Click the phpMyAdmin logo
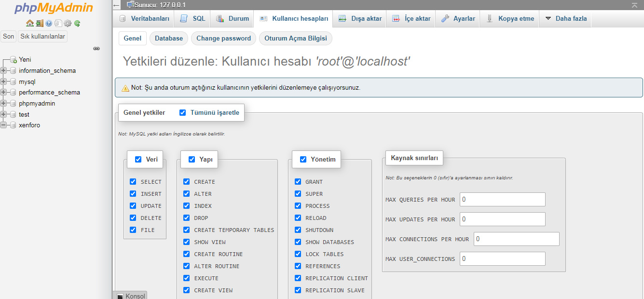This screenshot has height=299, width=644. click(54, 8)
